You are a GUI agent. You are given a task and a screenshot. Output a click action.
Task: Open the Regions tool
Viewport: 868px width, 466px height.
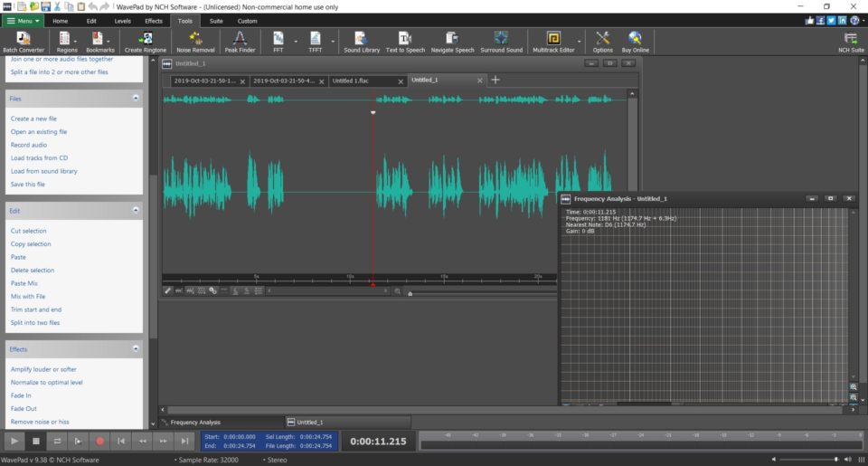point(65,42)
